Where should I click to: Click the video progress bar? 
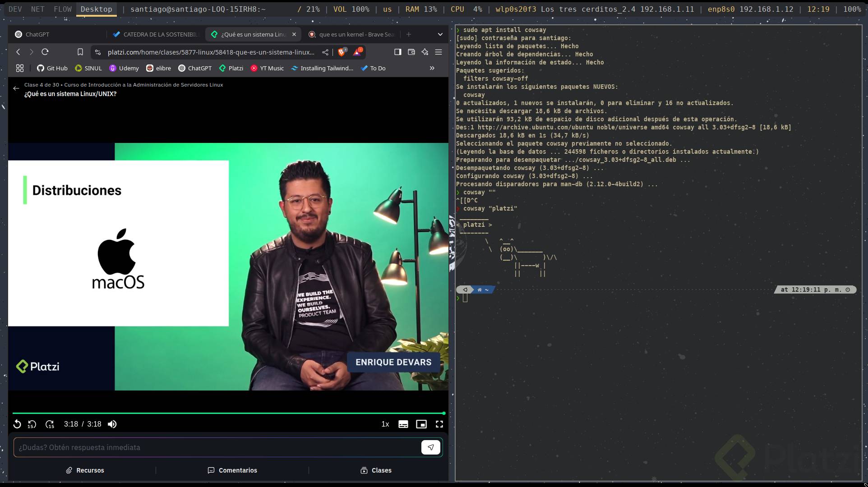(226, 413)
